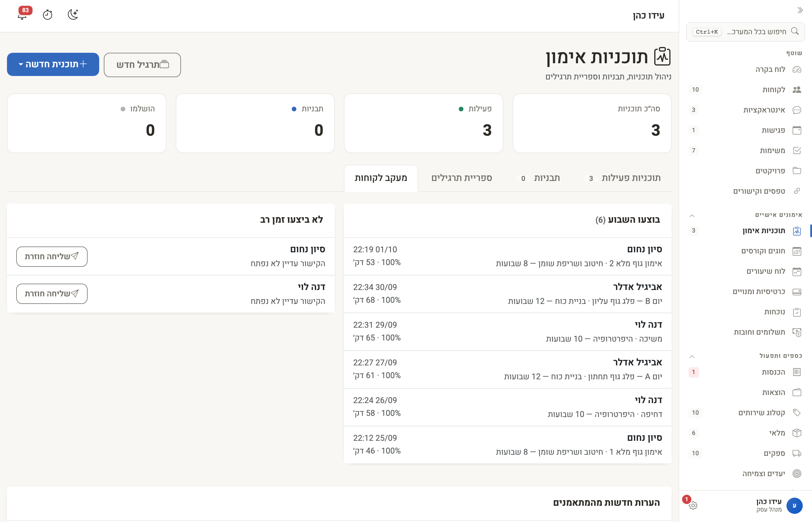Image resolution: width=812 pixels, height=522 pixels.
Task: Collapse the כספים ותפעול sidebar section
Action: point(692,357)
